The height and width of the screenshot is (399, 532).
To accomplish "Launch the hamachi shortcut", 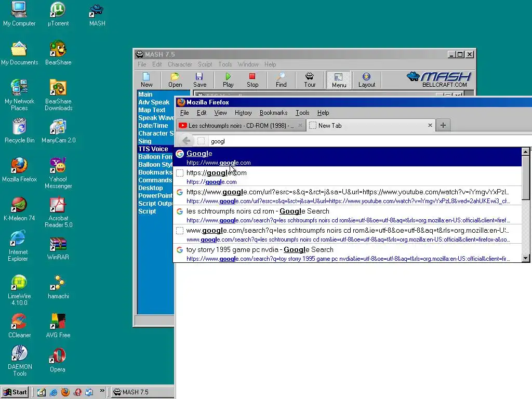I will (58, 287).
